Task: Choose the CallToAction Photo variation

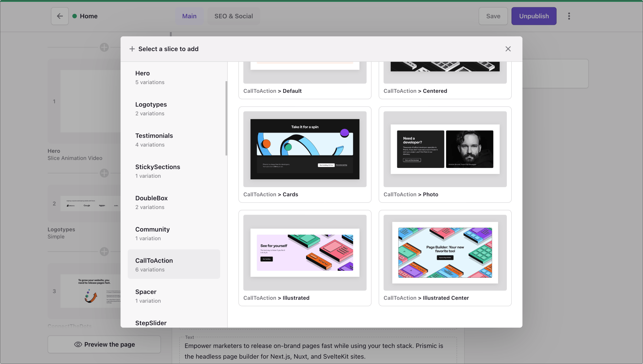Action: pos(445,154)
